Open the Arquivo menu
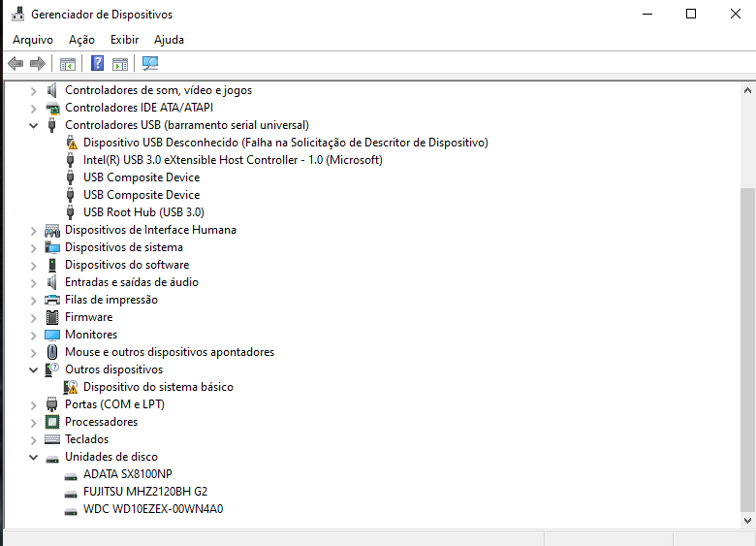 point(33,40)
